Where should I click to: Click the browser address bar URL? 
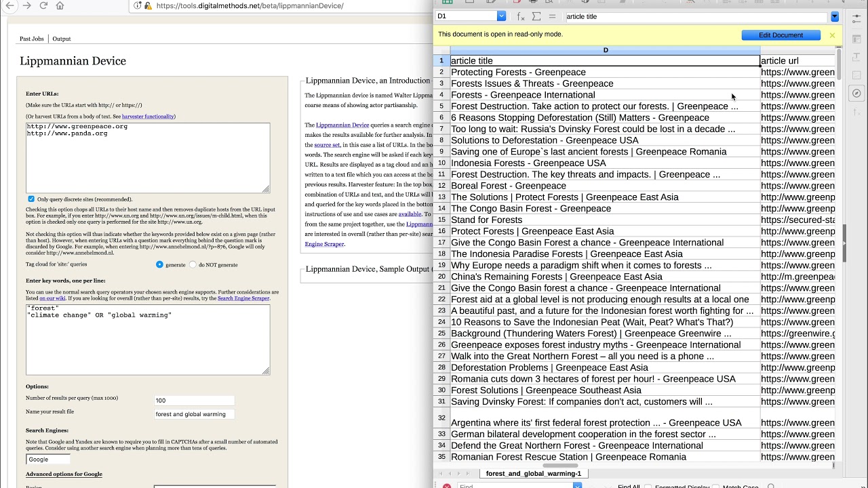pyautogui.click(x=250, y=5)
